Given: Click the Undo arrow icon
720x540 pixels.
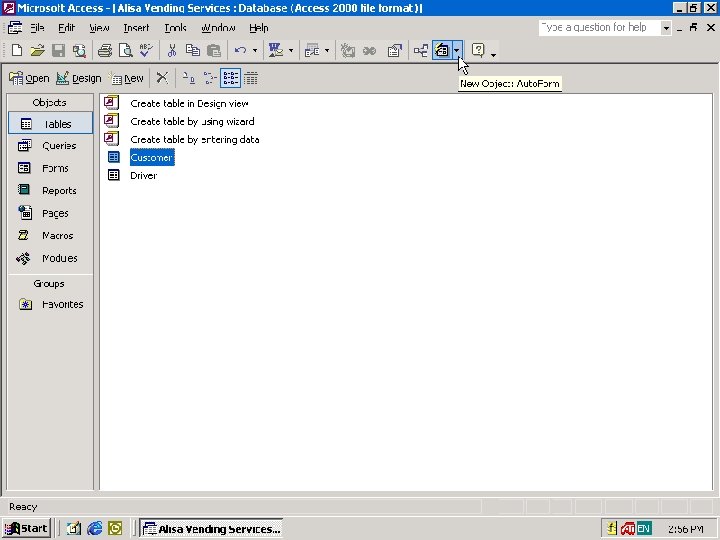Looking at the screenshot, I should [240, 50].
